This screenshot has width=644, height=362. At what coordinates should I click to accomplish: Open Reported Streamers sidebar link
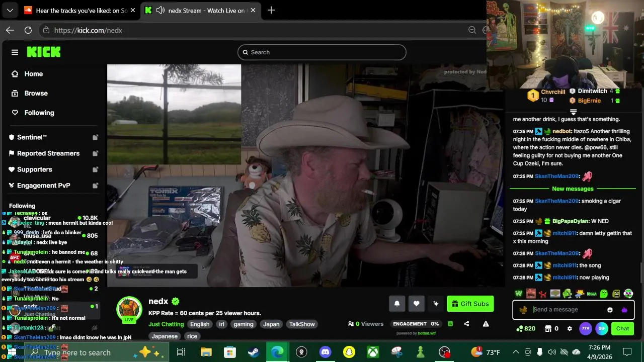pos(48,153)
